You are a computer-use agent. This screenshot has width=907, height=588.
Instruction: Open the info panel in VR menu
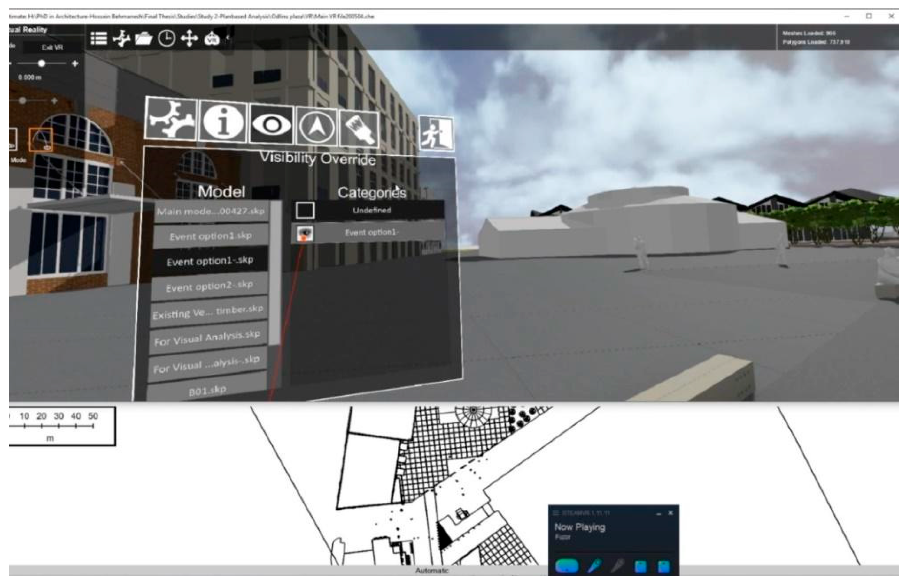[223, 122]
